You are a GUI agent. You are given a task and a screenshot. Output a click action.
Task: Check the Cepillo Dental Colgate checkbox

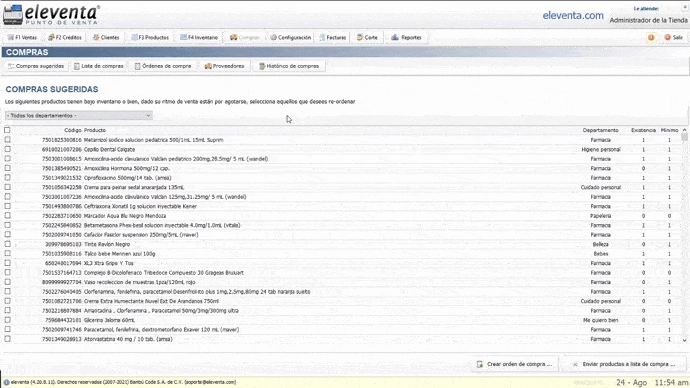coord(7,149)
